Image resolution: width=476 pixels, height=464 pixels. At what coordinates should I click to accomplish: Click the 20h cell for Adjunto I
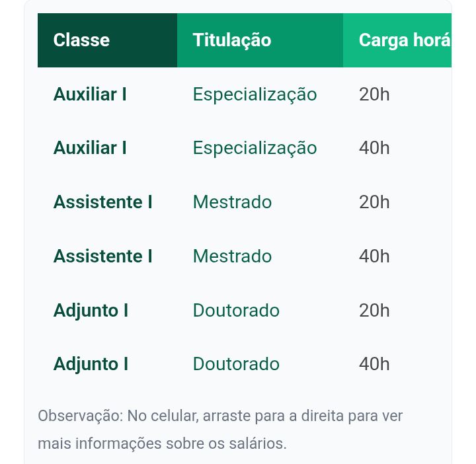[x=374, y=311]
